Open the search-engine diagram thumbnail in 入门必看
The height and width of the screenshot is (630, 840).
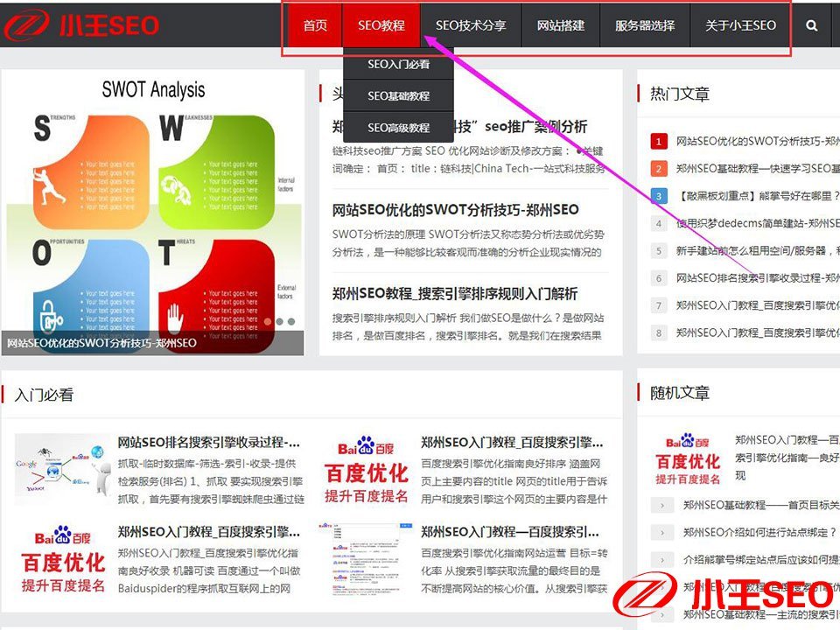tap(63, 468)
